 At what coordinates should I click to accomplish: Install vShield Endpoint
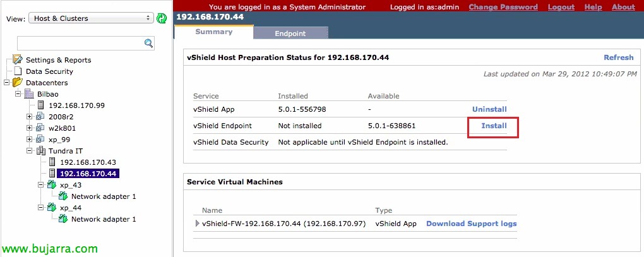click(x=494, y=126)
